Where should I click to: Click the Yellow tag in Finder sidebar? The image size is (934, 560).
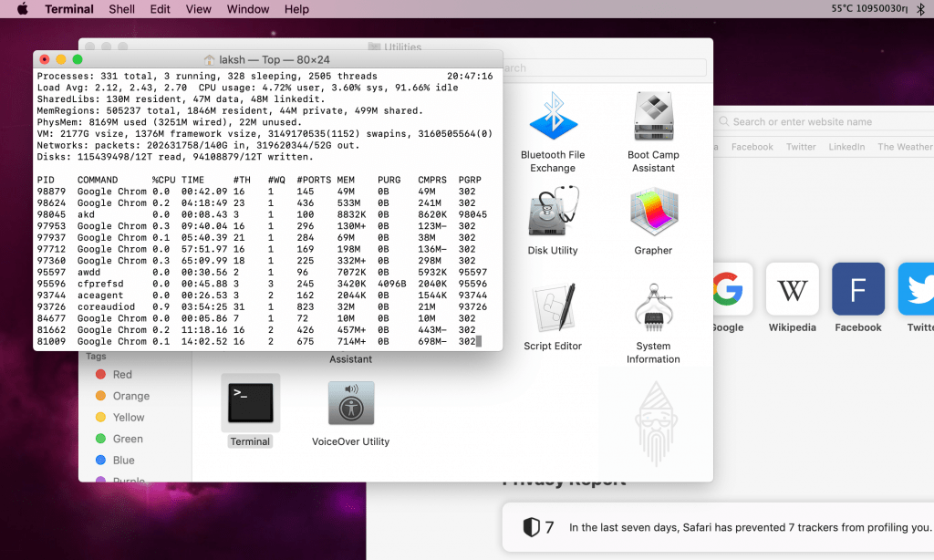[x=119, y=417]
